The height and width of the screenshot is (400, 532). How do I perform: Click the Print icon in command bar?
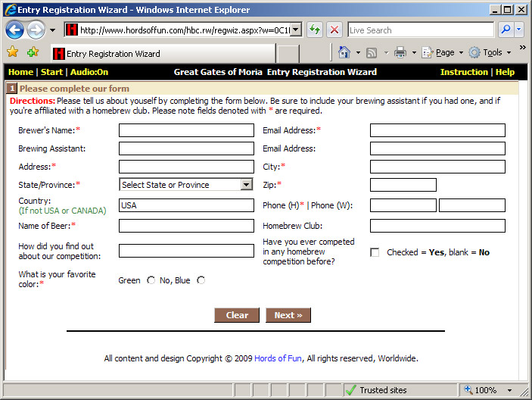point(400,52)
